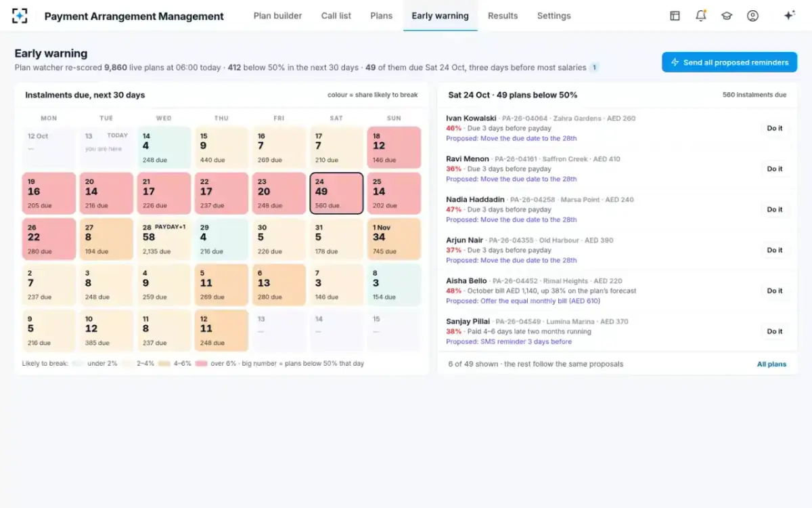
Task: Click Do it for Sanjay Pillai
Action: [775, 331]
